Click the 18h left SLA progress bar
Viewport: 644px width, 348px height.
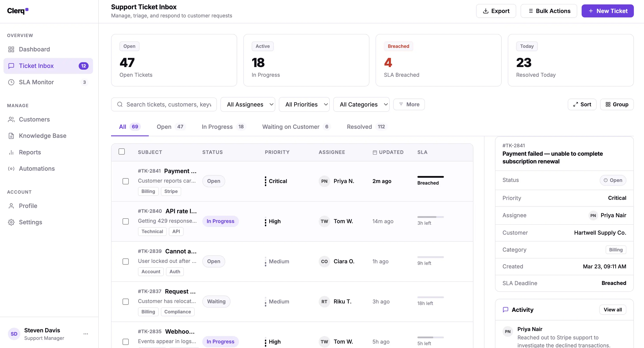[x=430, y=297]
